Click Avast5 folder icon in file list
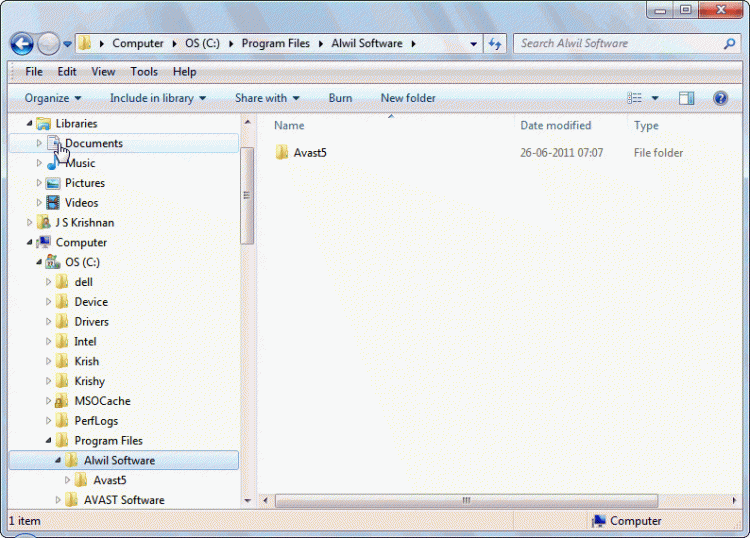750x538 pixels. click(282, 153)
